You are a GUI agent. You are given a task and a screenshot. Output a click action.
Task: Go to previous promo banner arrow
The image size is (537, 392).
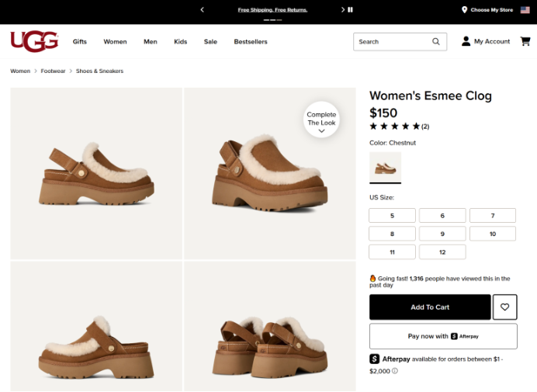202,10
